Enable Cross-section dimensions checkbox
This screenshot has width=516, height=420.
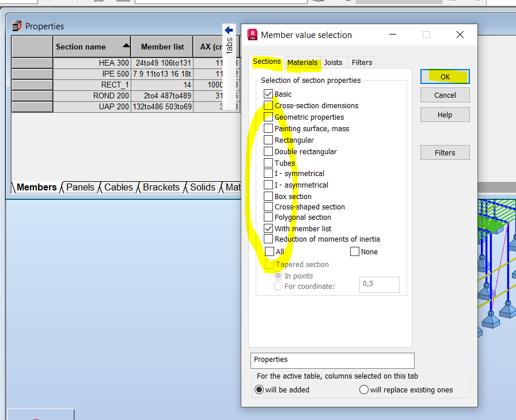tap(268, 105)
